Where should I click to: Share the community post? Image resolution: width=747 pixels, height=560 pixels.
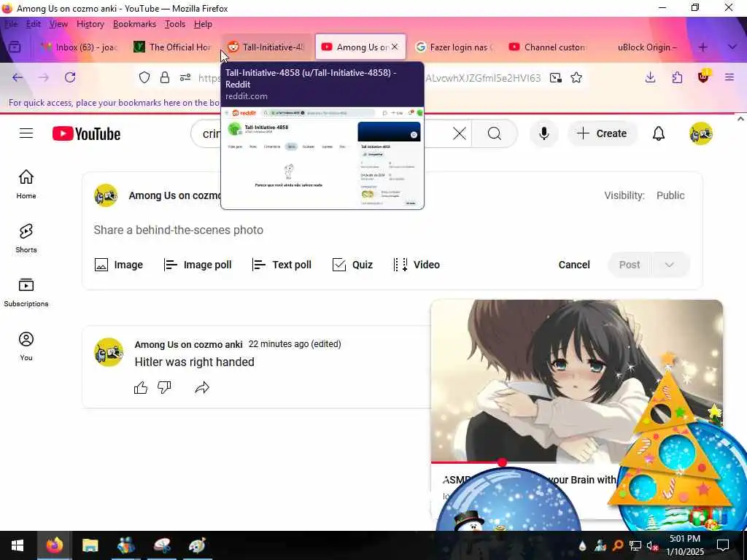pos(202,388)
